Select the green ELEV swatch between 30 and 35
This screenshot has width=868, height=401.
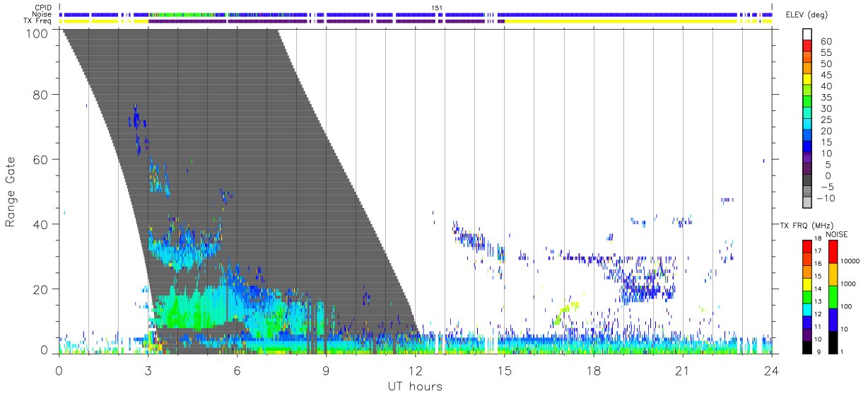[x=809, y=103]
